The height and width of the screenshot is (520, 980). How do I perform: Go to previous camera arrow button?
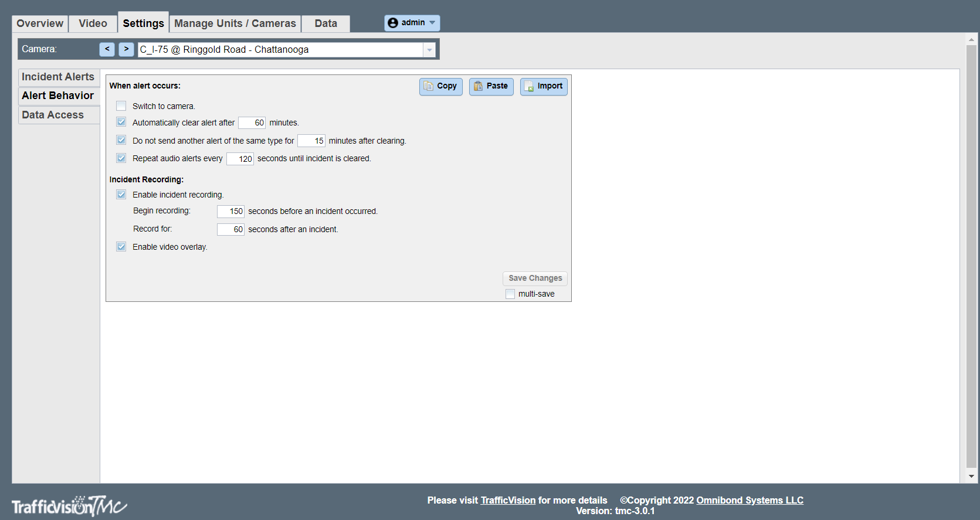[x=107, y=49]
